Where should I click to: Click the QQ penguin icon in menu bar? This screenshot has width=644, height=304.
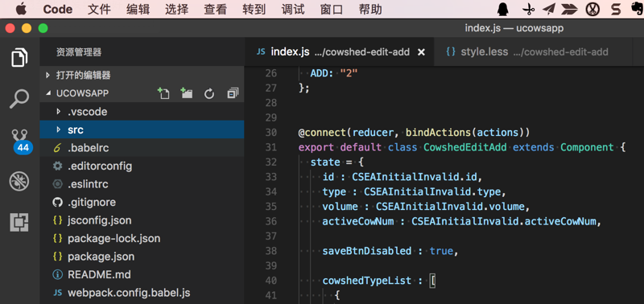502,9
